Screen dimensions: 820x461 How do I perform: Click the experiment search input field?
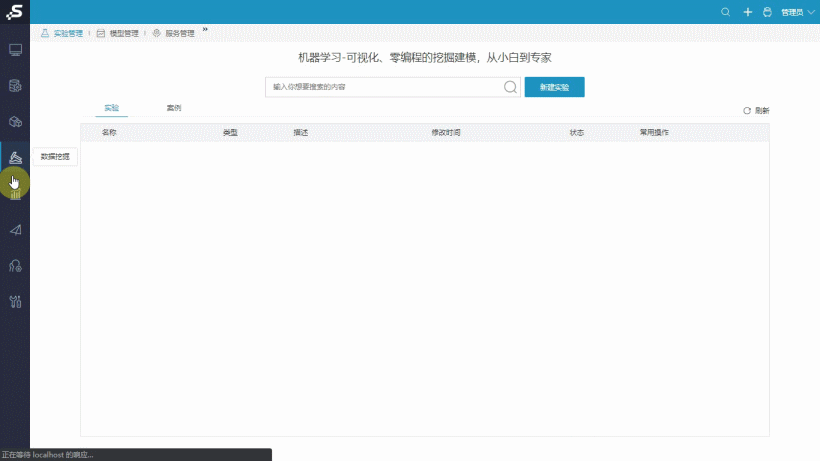click(384, 87)
